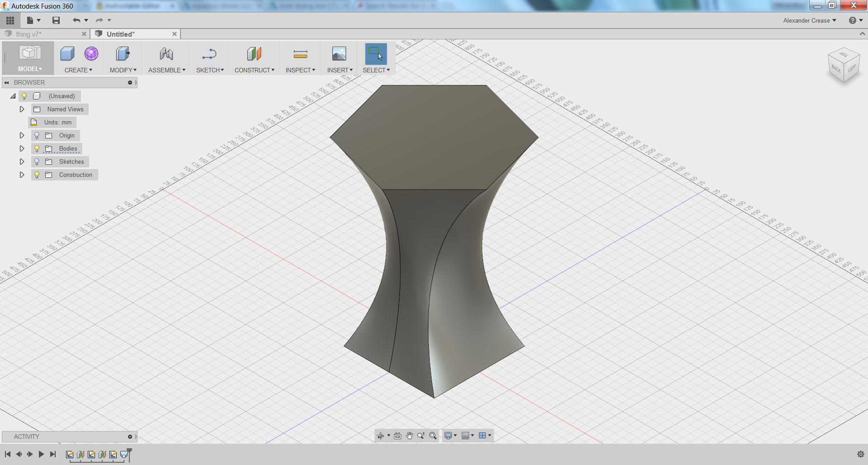Image resolution: width=868 pixels, height=465 pixels.
Task: Expand the Origin folder
Action: (22, 135)
